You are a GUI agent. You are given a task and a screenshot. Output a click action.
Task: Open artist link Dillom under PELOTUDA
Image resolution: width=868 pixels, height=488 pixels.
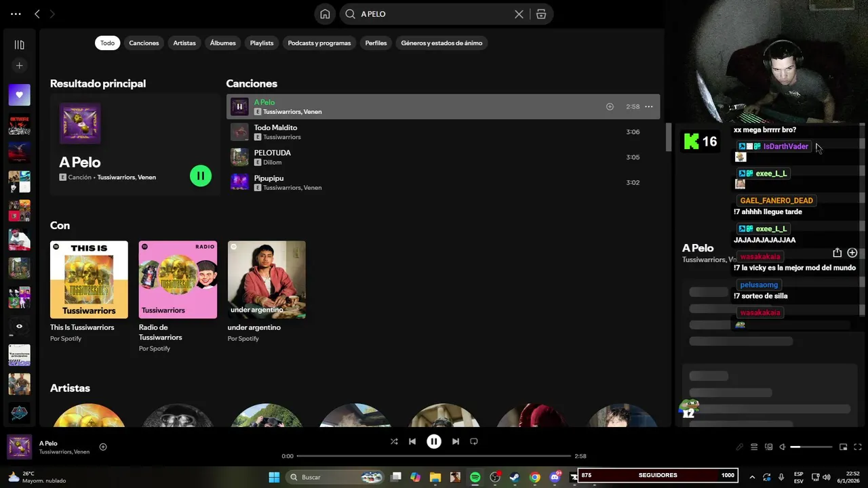click(272, 163)
